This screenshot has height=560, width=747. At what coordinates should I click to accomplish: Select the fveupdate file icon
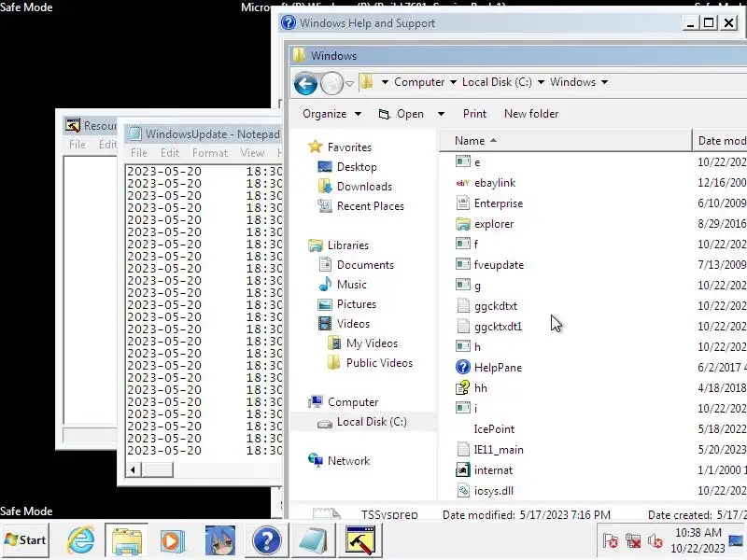click(462, 265)
